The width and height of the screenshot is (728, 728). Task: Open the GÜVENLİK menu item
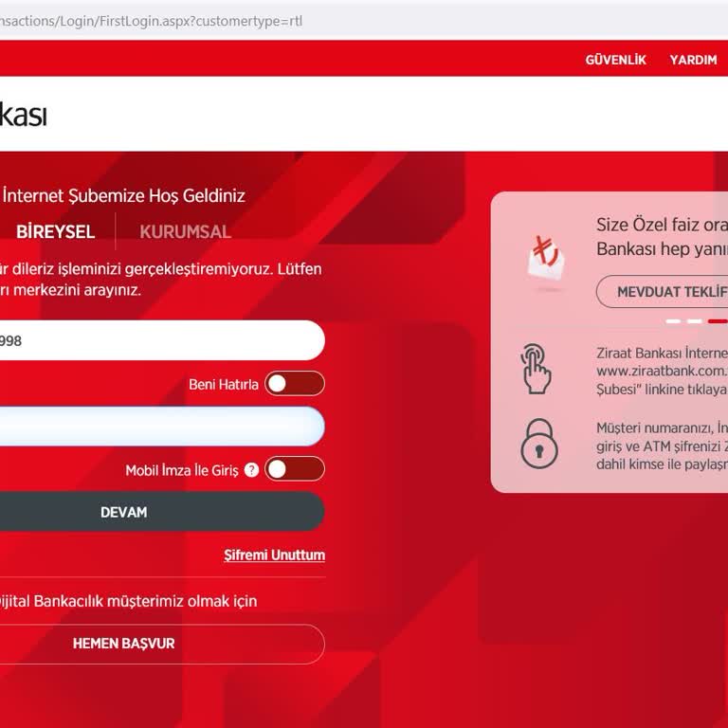615,60
